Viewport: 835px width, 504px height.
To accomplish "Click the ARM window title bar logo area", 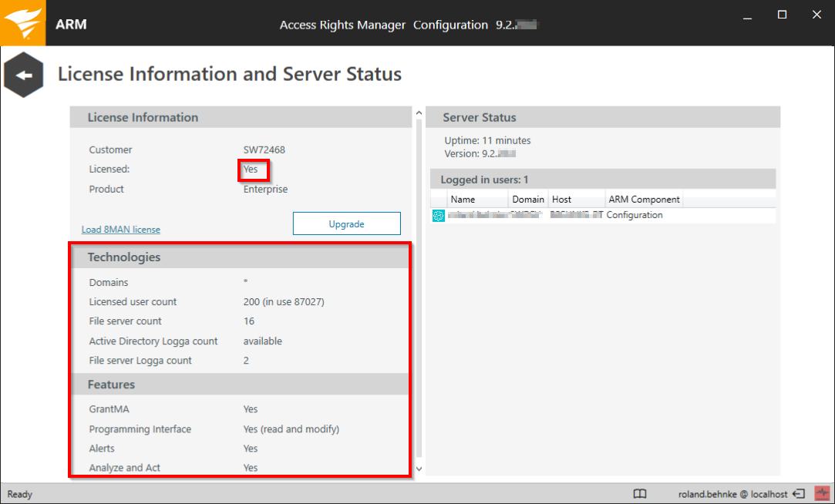I will [71, 24].
